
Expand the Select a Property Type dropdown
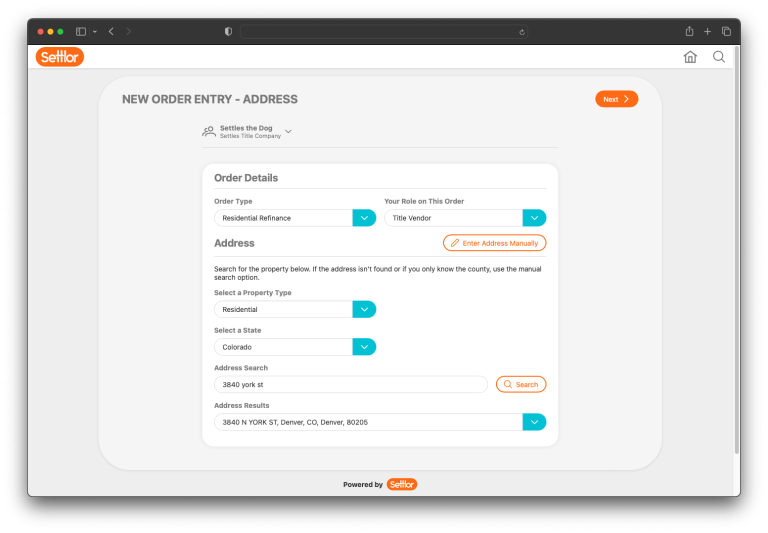(x=364, y=310)
